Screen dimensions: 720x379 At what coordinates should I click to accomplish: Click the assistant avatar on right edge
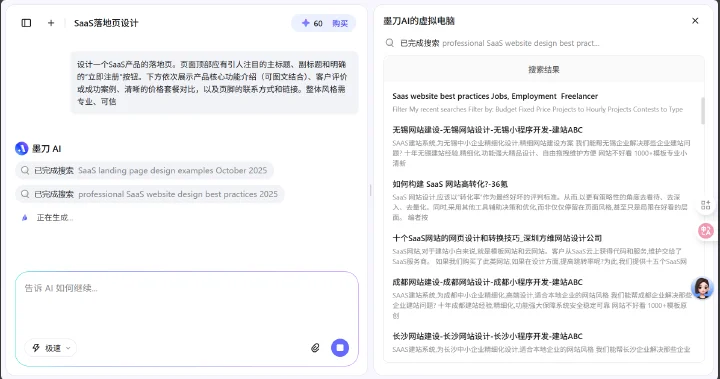[x=702, y=288]
